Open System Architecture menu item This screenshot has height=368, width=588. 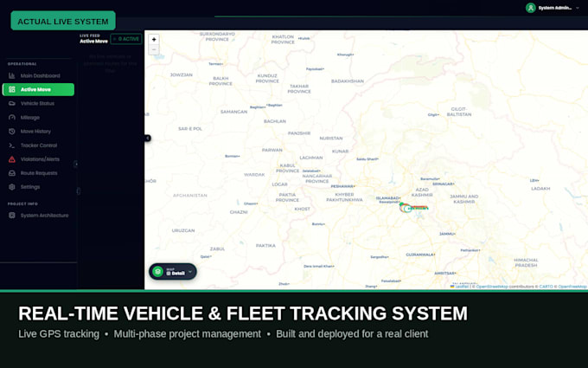coord(38,215)
